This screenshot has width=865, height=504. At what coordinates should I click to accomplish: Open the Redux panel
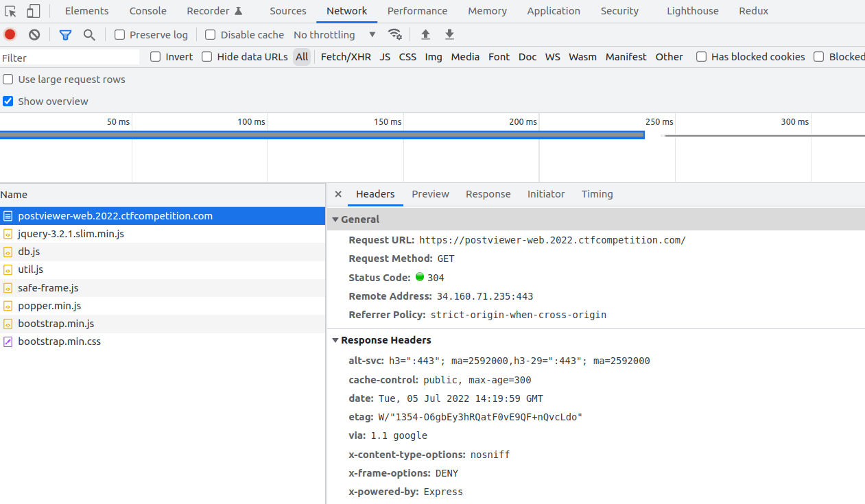coord(753,11)
